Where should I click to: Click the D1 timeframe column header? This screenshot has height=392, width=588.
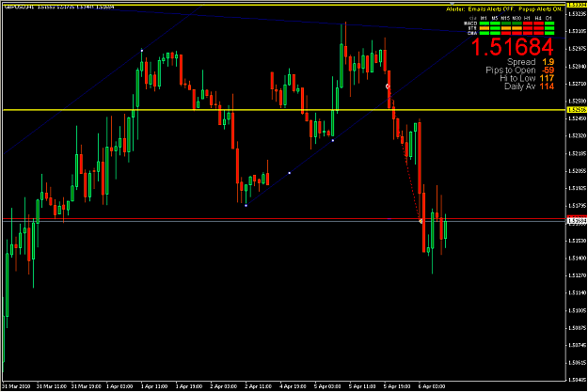click(x=549, y=19)
